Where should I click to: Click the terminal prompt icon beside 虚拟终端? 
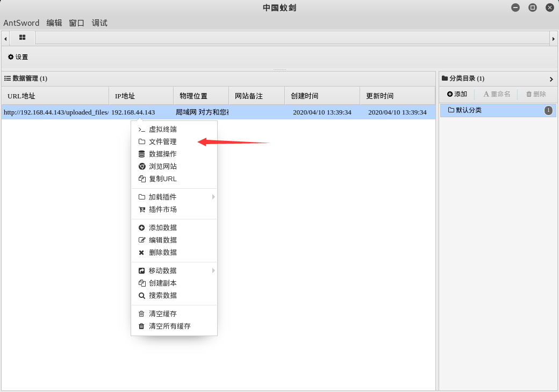(x=141, y=130)
